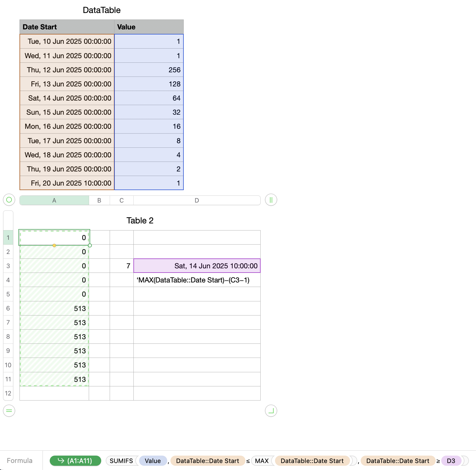Click the value cell containing 32
Viewport: 476px width, 470px height.
(x=149, y=112)
